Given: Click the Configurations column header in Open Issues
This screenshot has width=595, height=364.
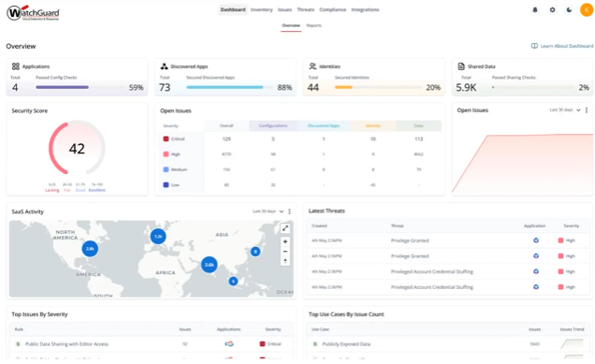Looking at the screenshot, I should (x=273, y=125).
